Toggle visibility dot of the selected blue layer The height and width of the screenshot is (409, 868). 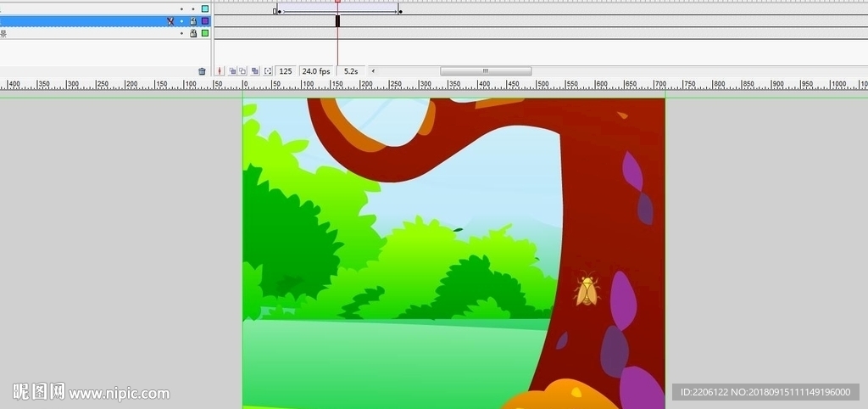click(x=181, y=21)
